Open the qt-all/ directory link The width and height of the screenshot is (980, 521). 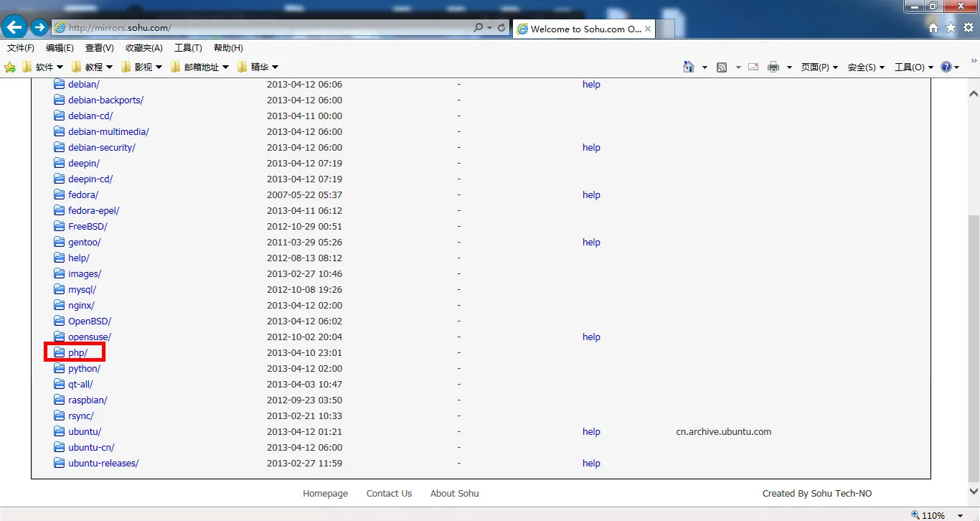pos(80,384)
